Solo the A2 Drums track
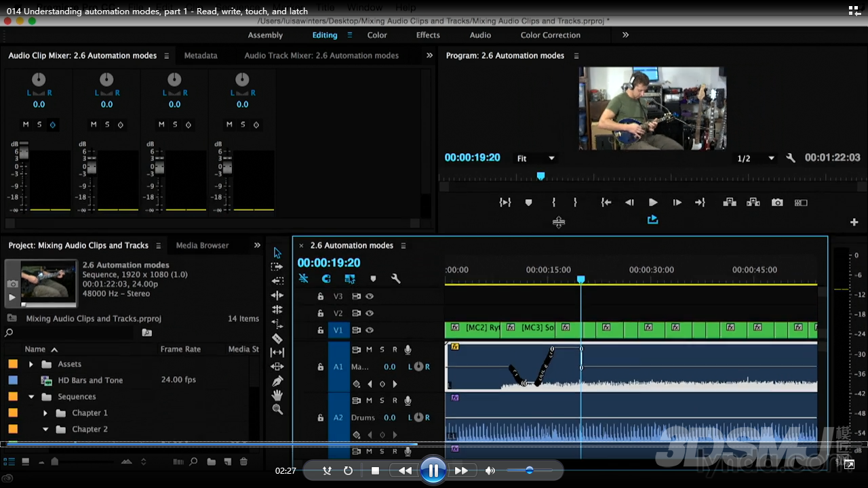Screen dimensions: 868x488 pos(382,401)
